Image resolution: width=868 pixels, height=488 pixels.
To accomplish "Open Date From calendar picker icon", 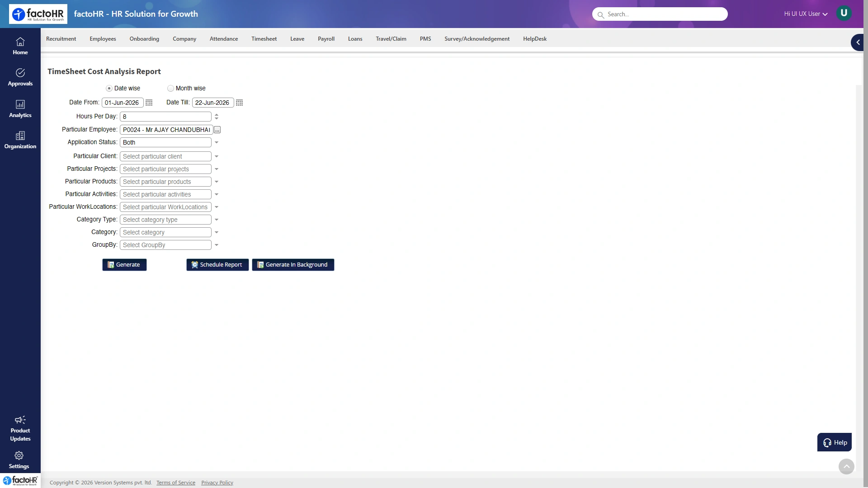I will 149,103.
